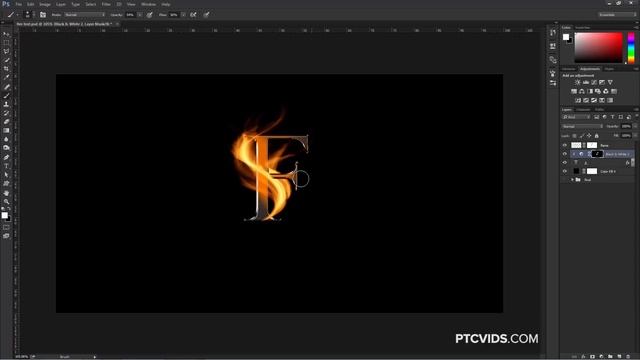Select the Lasso tool
The width and height of the screenshot is (640, 360).
coord(6,51)
